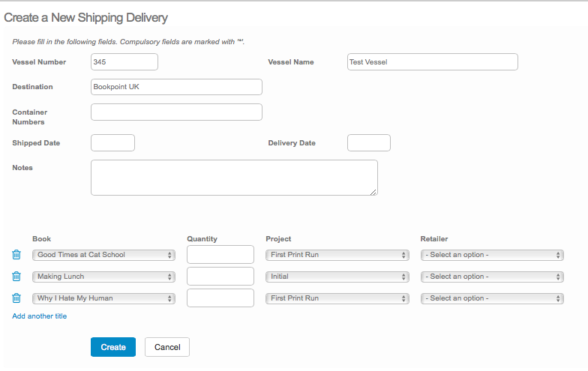This screenshot has width=588, height=371.
Task: Click into the Vessel Name field
Action: (x=433, y=62)
